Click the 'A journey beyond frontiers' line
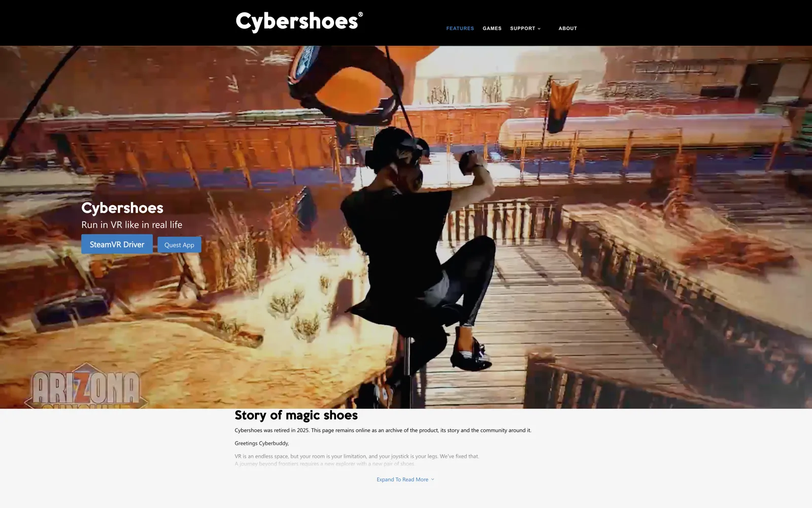812x508 pixels. pyautogui.click(x=325, y=463)
